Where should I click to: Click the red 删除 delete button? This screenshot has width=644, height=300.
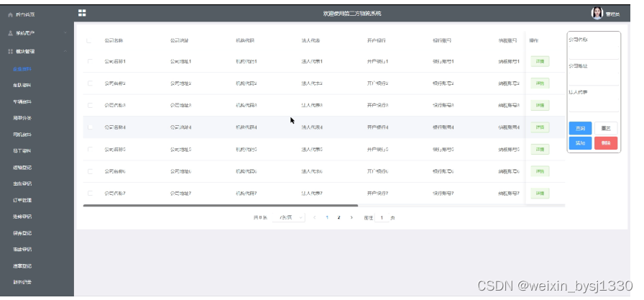click(x=606, y=143)
